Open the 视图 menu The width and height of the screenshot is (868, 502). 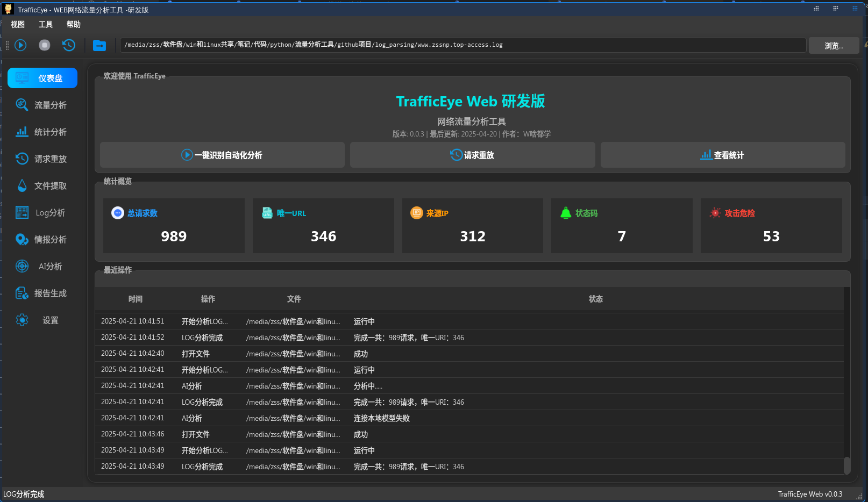click(17, 24)
